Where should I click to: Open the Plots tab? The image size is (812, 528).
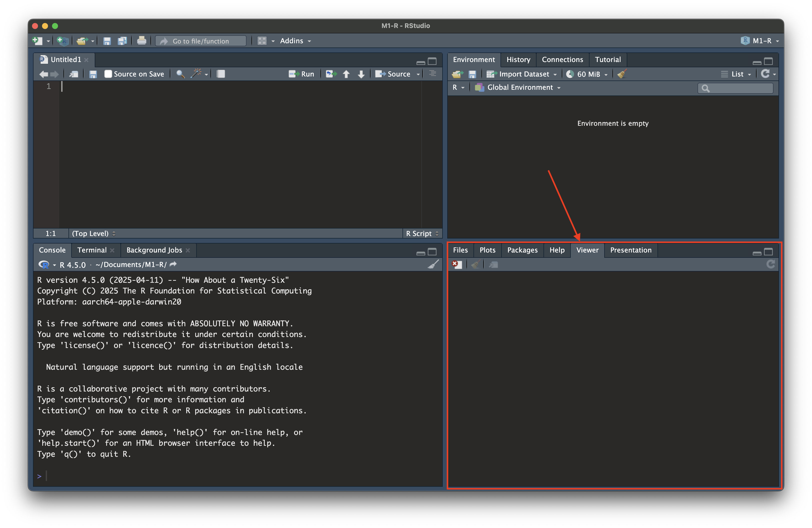[487, 250]
